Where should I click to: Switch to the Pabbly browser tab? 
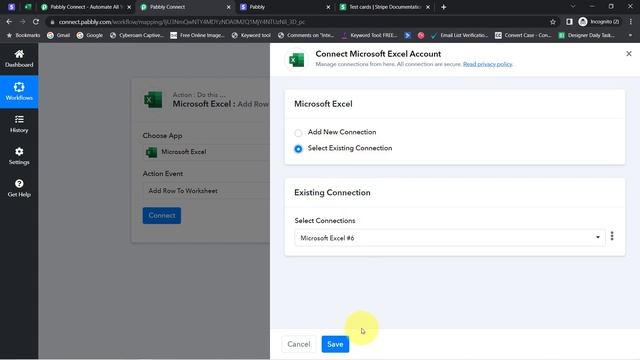coord(284,7)
